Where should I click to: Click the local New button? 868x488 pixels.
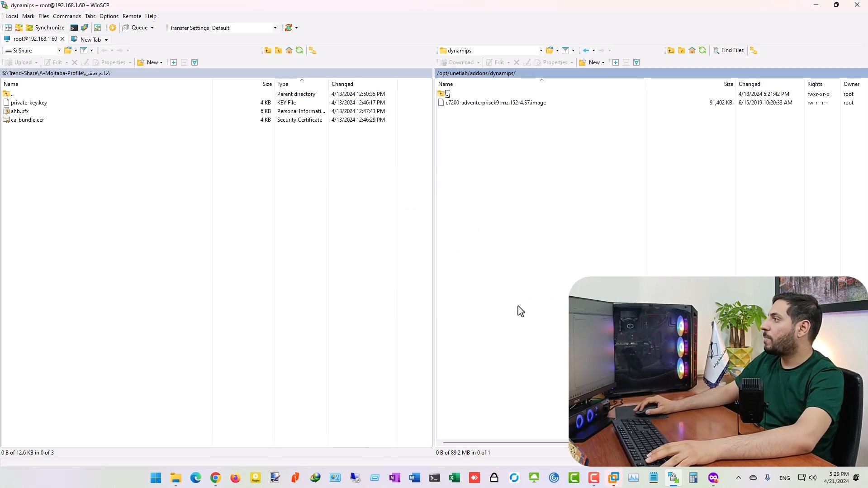(x=147, y=62)
